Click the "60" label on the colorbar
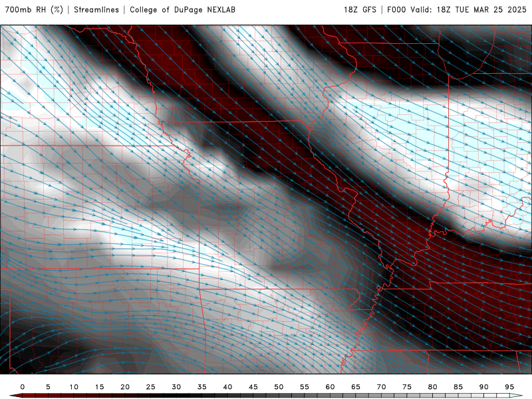Viewport: 532px width, 399px height. click(330, 387)
